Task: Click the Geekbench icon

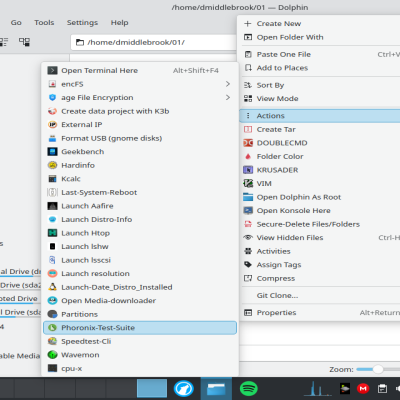Action: [x=52, y=152]
